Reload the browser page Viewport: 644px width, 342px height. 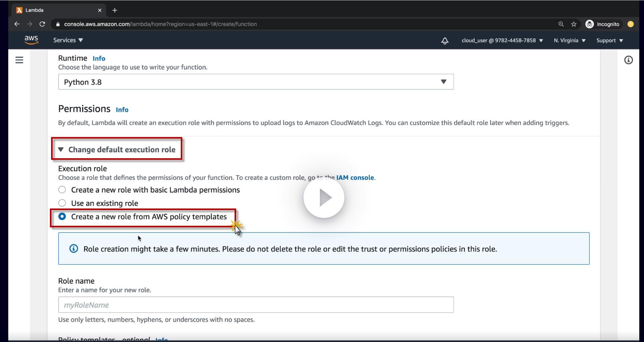pyautogui.click(x=42, y=24)
